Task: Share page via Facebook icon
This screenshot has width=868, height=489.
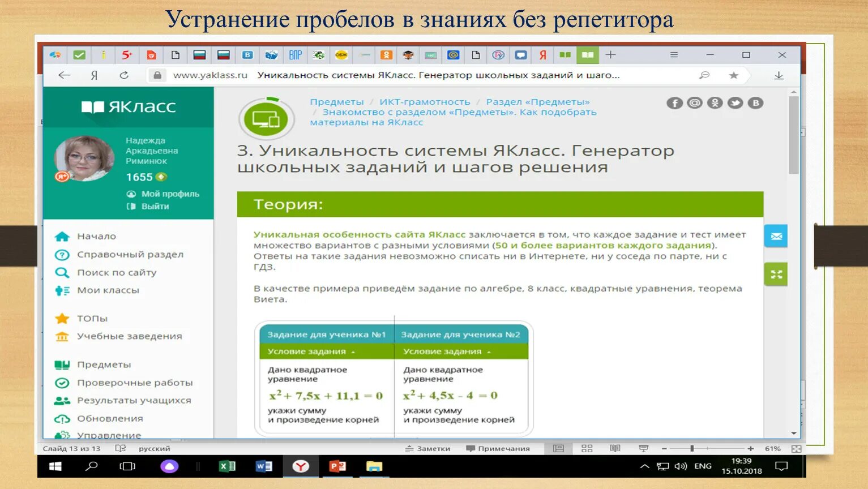Action: pos(674,103)
